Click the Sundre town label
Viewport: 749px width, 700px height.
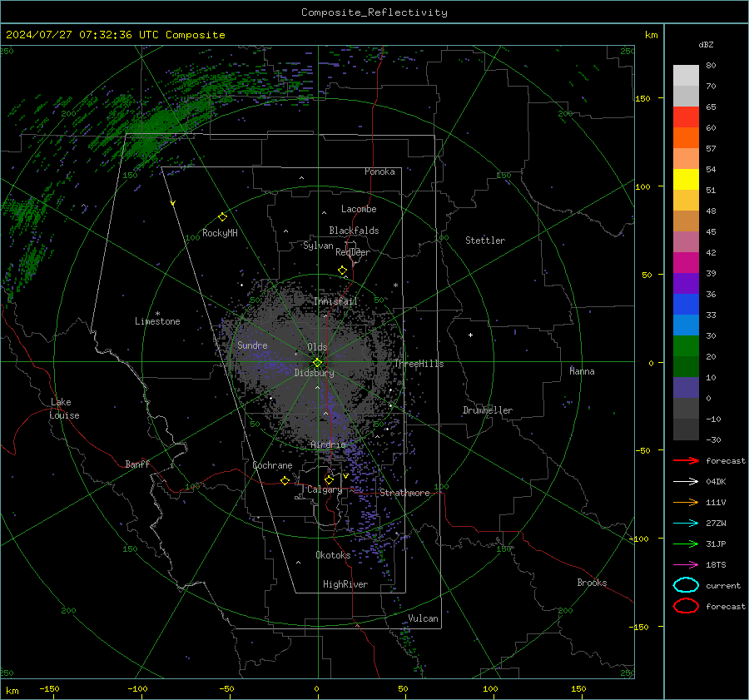[x=252, y=345]
